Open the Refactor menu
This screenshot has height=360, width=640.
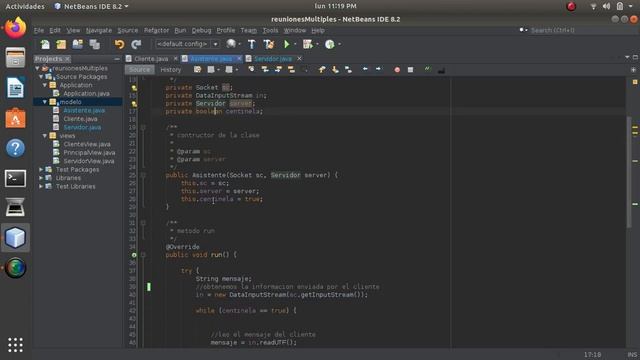coord(156,31)
